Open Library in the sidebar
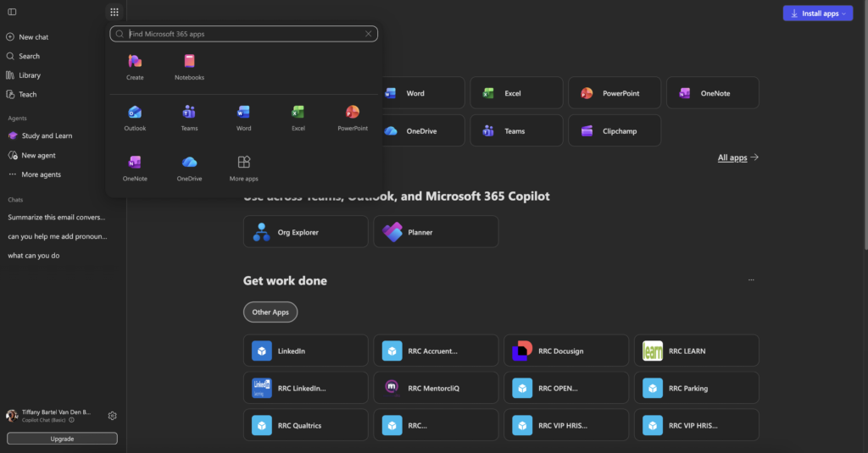Viewport: 868px width, 453px height. pyautogui.click(x=24, y=75)
